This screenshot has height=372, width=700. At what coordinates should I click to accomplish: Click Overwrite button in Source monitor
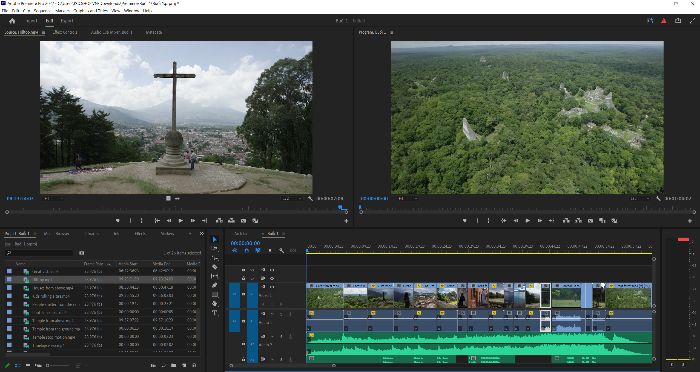[x=231, y=221]
